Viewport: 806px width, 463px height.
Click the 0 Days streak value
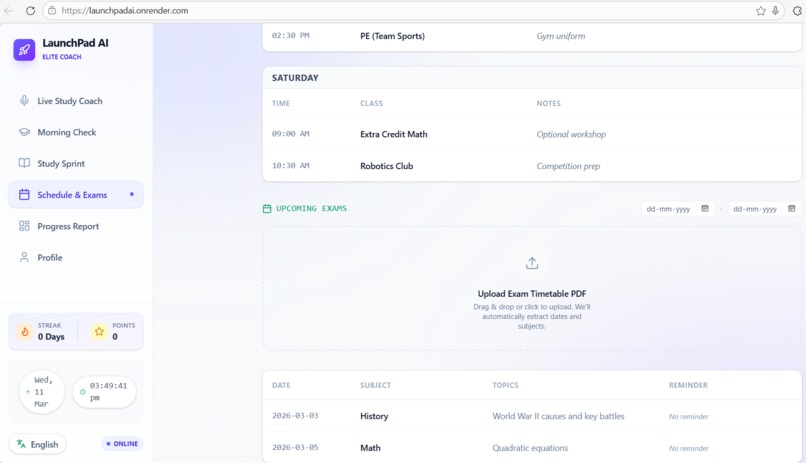click(x=51, y=337)
